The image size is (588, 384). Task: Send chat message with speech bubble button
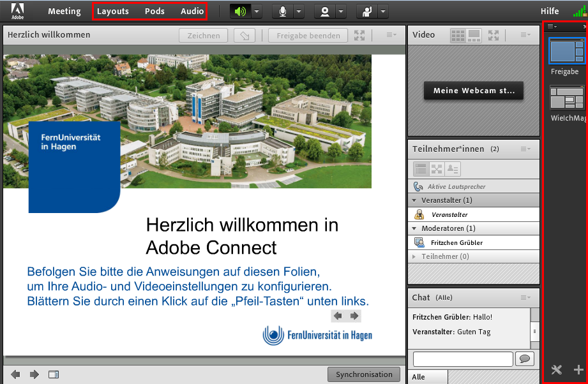click(x=525, y=359)
